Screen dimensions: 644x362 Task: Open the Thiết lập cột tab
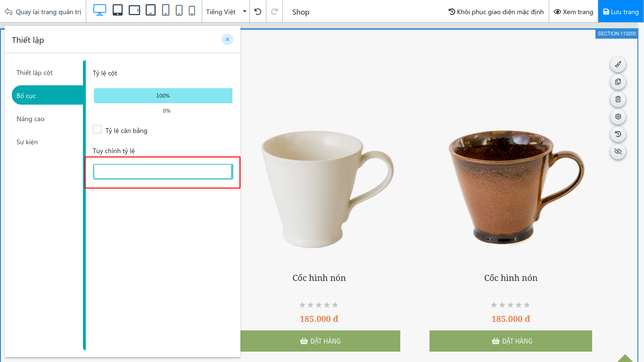click(34, 73)
